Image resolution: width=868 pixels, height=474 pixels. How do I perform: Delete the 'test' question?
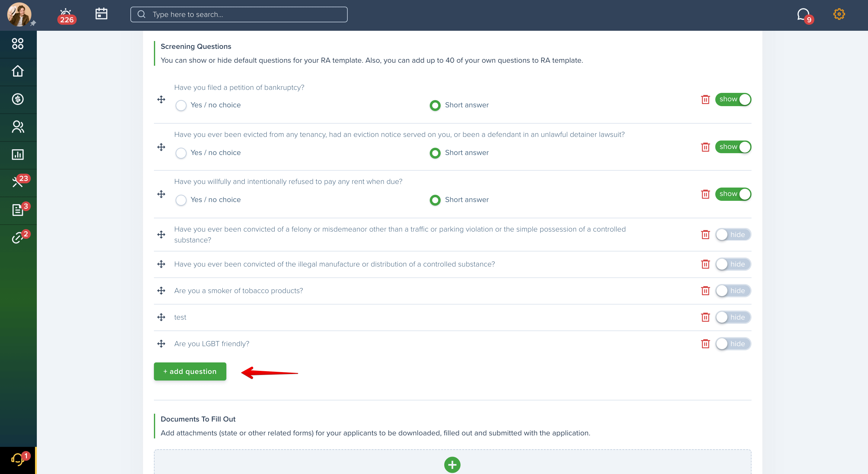coord(705,317)
